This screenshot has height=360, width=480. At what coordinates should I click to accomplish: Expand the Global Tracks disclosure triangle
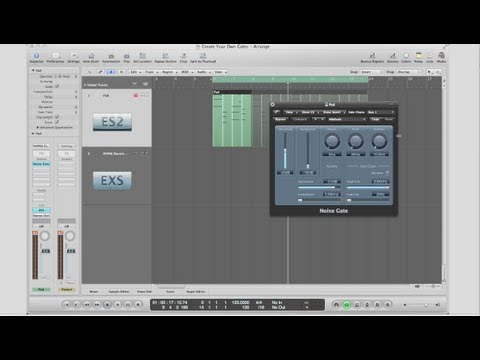(85, 85)
